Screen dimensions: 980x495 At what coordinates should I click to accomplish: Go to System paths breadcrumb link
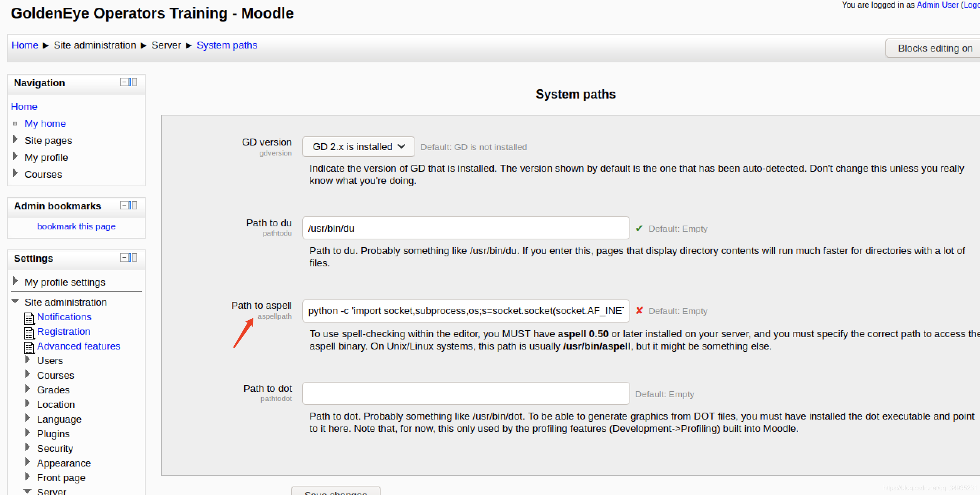point(227,45)
